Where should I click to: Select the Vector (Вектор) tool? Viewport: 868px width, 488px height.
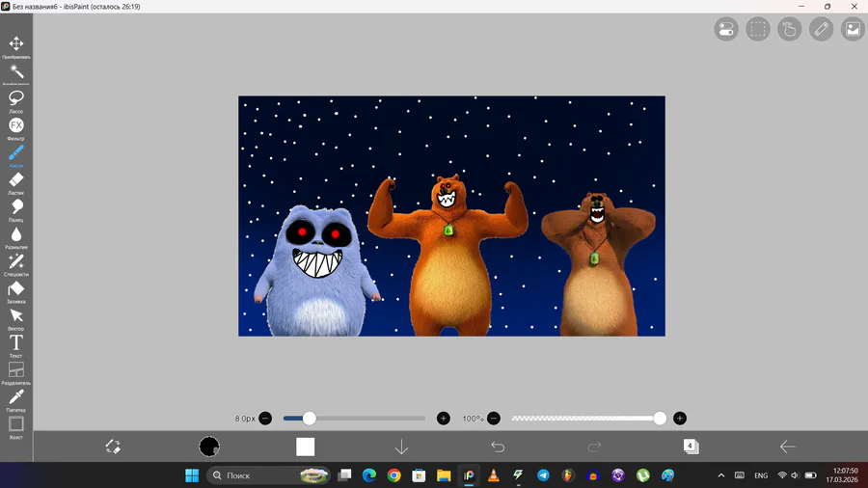16,318
